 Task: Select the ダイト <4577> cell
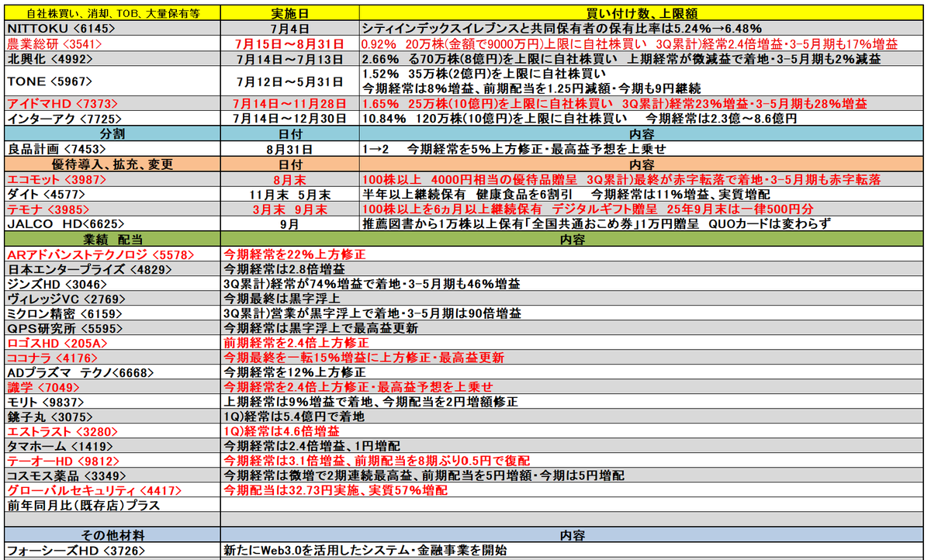(112, 194)
